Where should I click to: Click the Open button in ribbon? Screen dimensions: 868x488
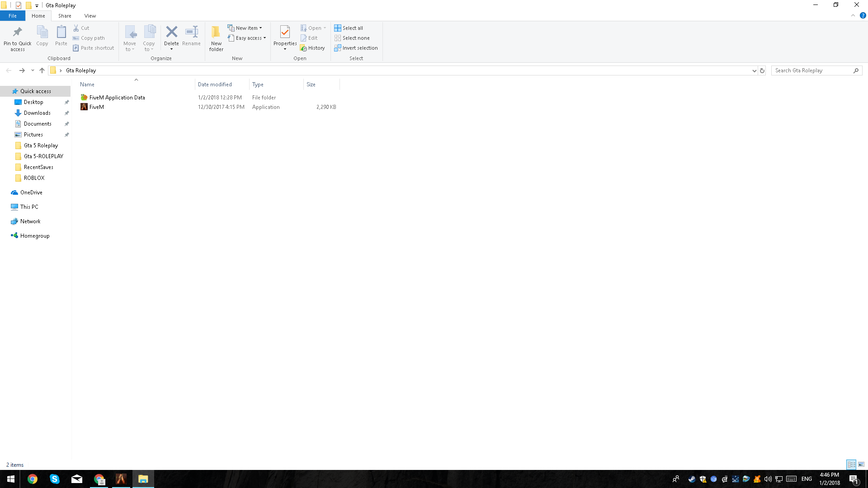coord(313,28)
